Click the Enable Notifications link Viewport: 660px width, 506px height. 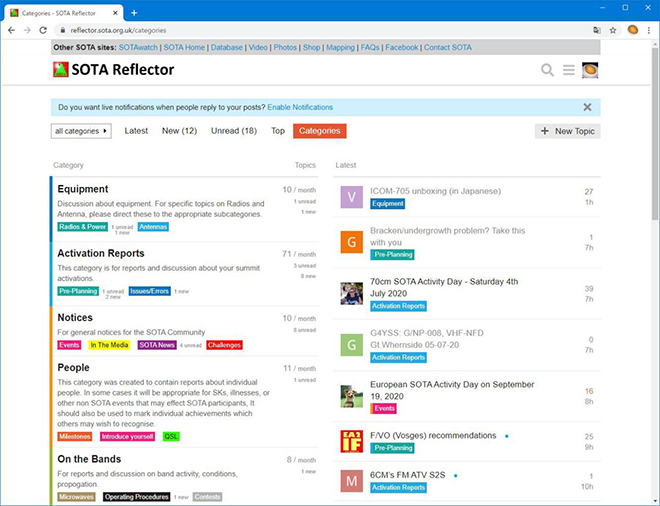point(300,107)
